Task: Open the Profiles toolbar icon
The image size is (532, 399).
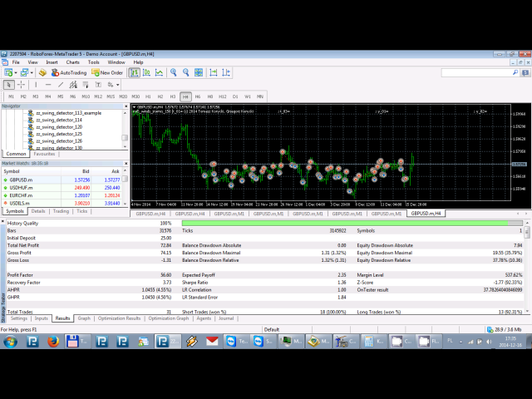Action: tap(24, 72)
